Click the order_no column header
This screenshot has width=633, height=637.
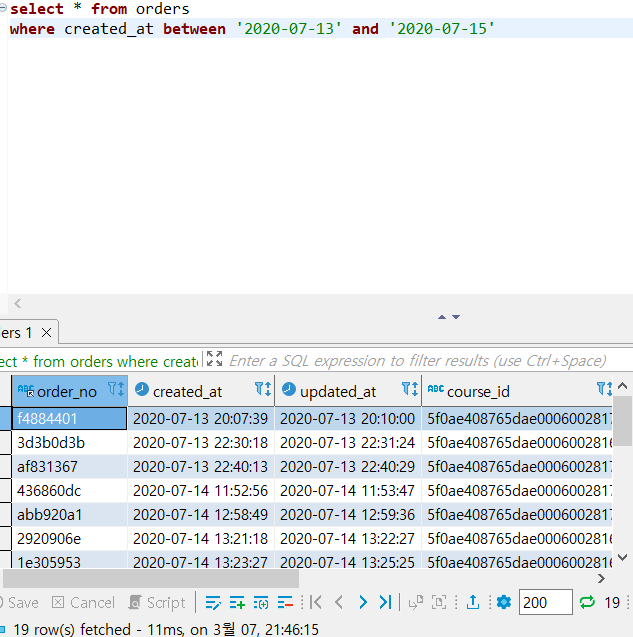coord(69,391)
